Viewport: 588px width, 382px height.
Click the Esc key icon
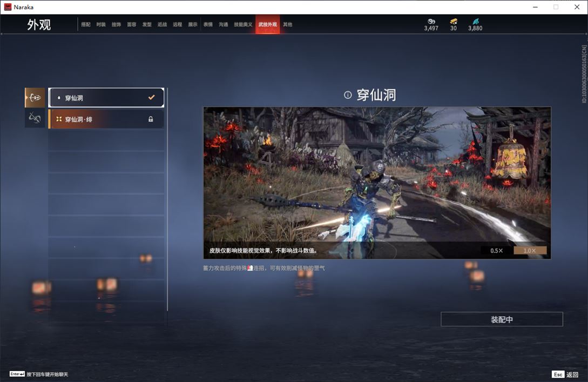(558, 374)
